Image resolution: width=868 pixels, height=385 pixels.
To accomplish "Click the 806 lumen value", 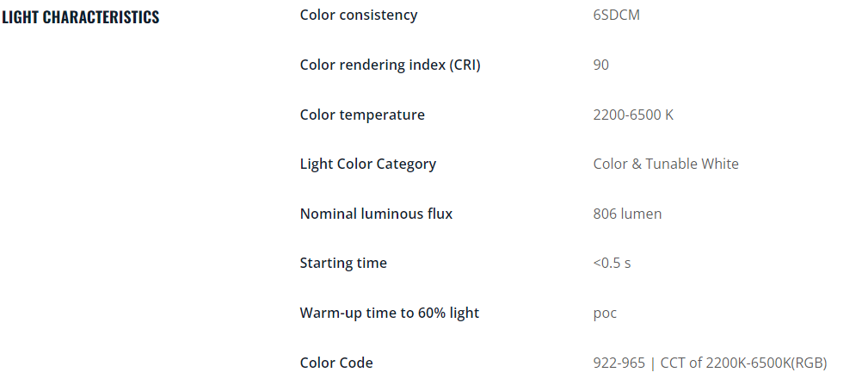I will click(x=627, y=214).
